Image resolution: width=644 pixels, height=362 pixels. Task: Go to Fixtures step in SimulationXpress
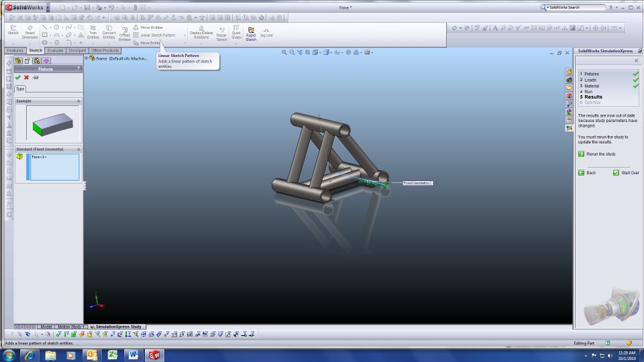(x=592, y=74)
